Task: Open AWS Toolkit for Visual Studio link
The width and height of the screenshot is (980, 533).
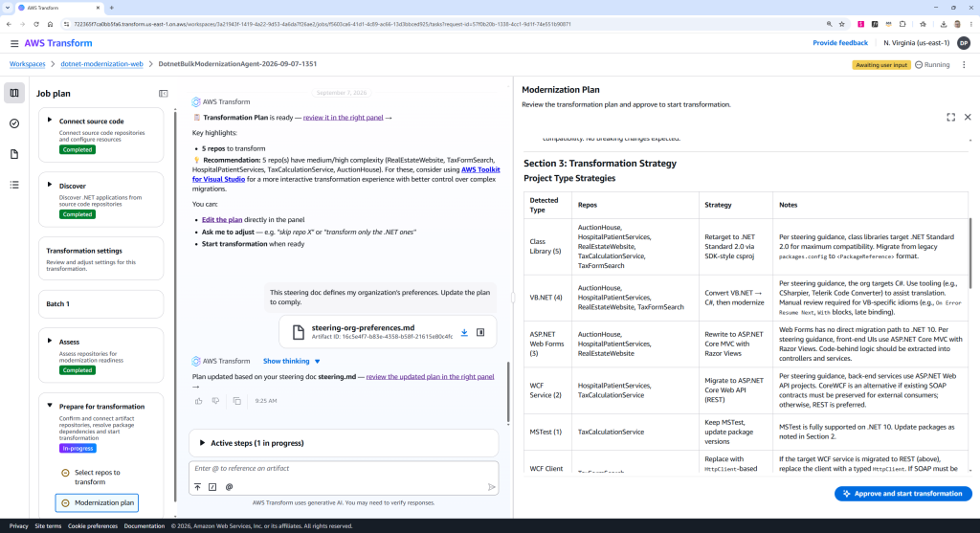Action: click(x=346, y=174)
